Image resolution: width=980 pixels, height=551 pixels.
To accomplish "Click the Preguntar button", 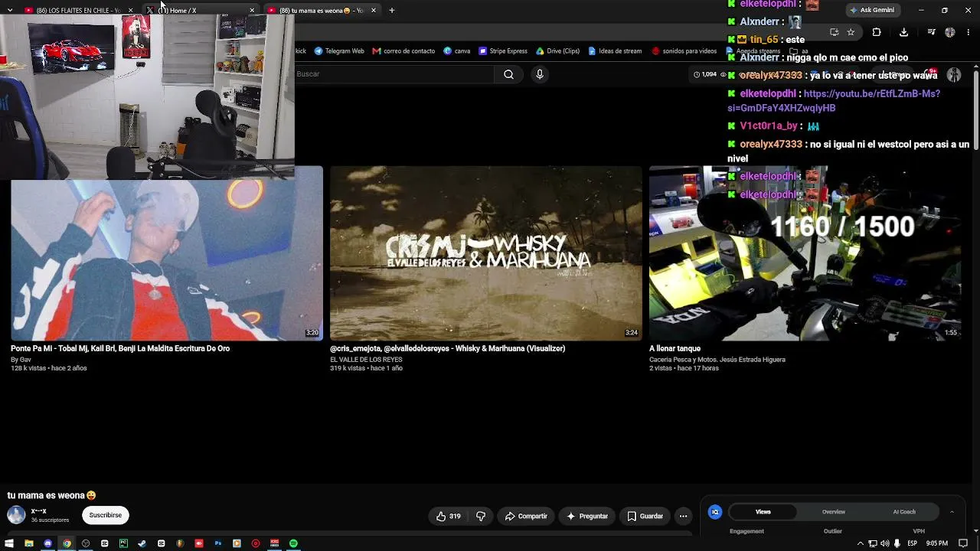I will click(587, 516).
